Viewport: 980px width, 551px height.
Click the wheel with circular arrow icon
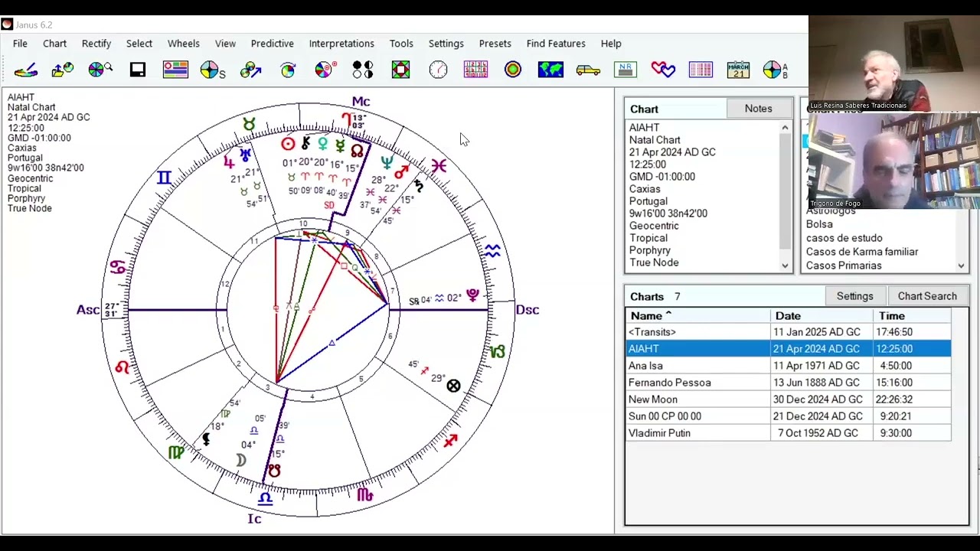click(x=288, y=70)
